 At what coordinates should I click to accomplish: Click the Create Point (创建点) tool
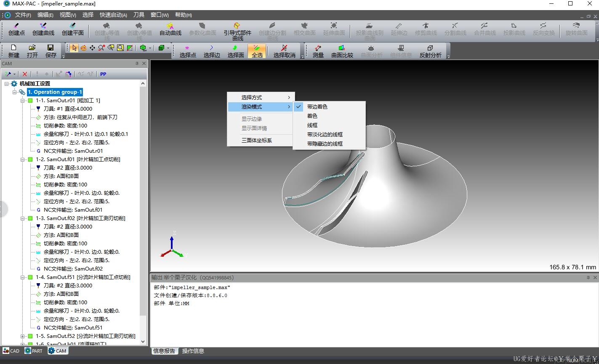click(16, 29)
